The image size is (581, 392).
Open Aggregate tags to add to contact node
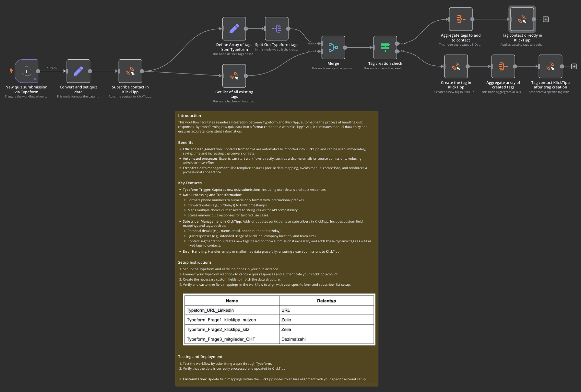click(461, 19)
